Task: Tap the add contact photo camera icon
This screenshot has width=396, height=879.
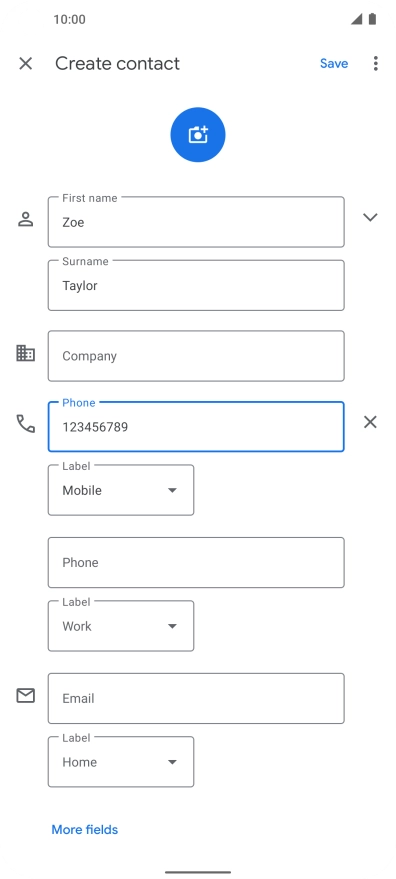Action: [x=197, y=135]
